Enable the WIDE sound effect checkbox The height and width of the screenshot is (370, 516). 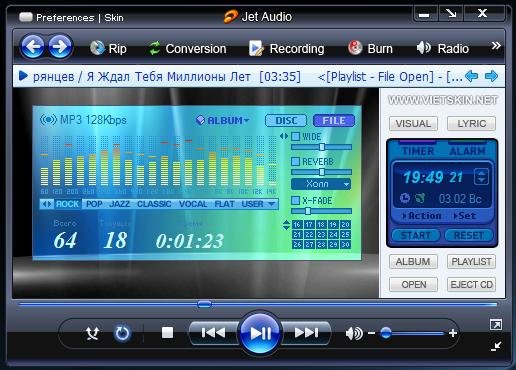tap(296, 137)
